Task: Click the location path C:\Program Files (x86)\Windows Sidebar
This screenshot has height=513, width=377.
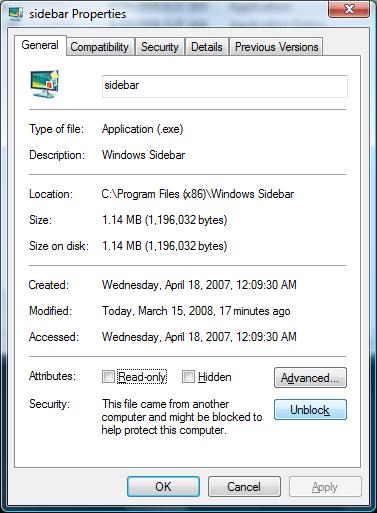Action: click(198, 194)
